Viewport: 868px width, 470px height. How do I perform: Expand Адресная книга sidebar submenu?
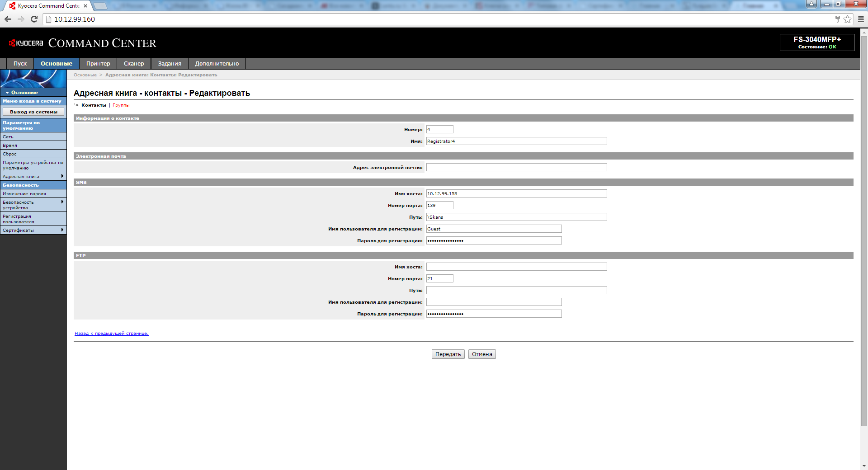click(33, 176)
